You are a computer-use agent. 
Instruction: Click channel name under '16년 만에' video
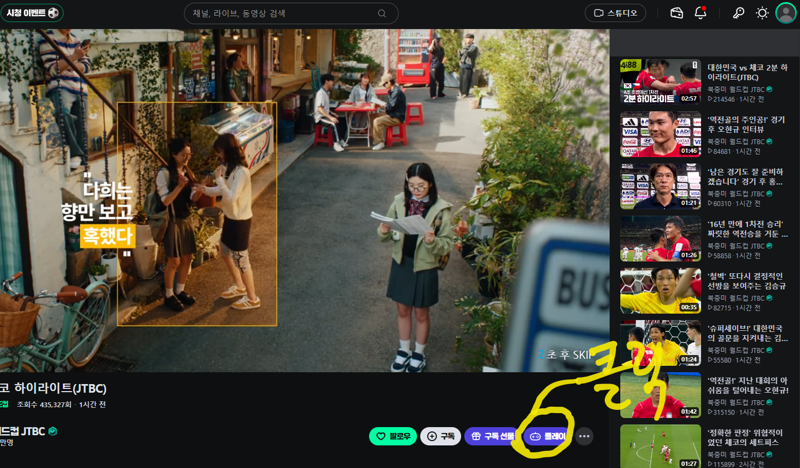[x=736, y=246]
